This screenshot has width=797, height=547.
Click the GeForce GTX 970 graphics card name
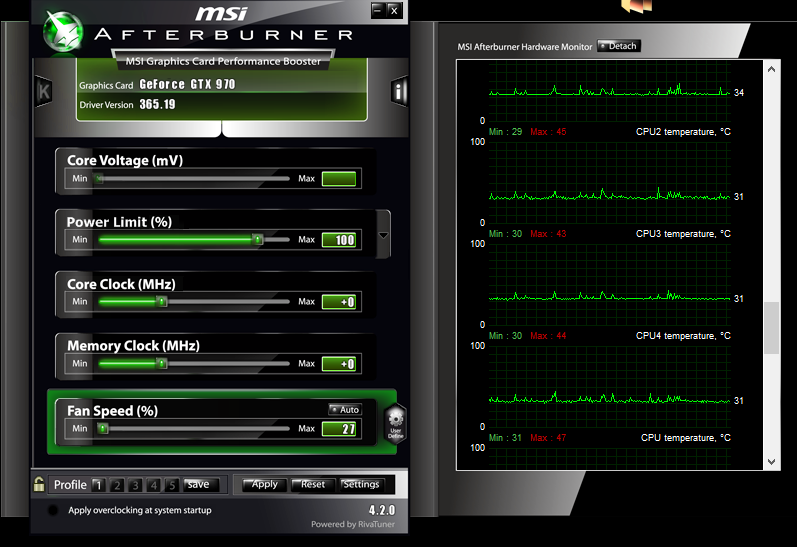tap(188, 84)
